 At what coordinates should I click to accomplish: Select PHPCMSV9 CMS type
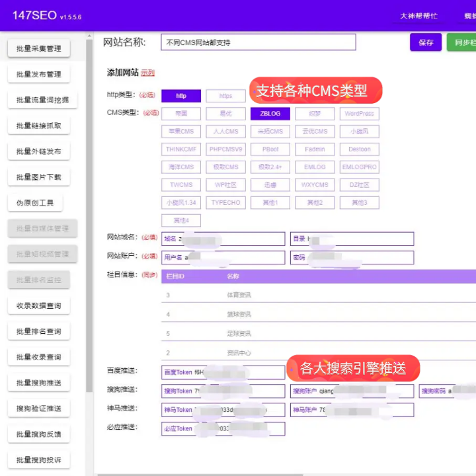[225, 149]
